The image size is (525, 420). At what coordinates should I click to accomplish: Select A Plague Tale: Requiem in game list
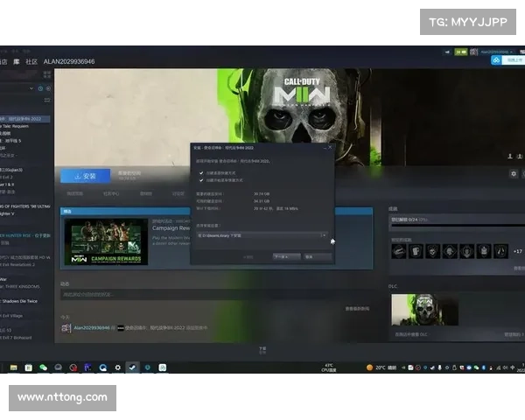click(14, 126)
